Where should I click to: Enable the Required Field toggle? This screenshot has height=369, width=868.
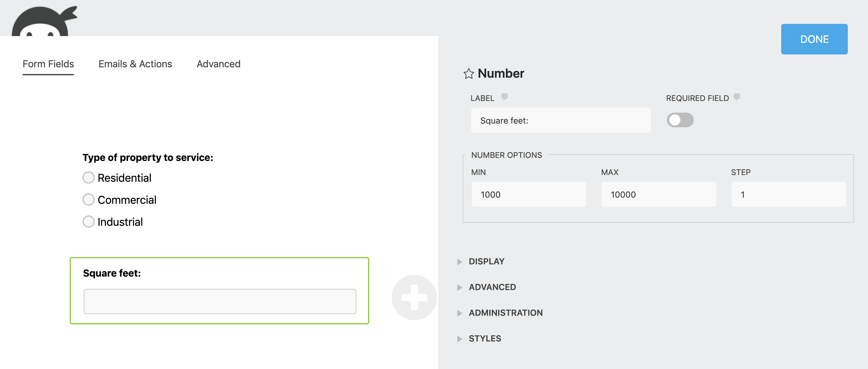click(680, 120)
